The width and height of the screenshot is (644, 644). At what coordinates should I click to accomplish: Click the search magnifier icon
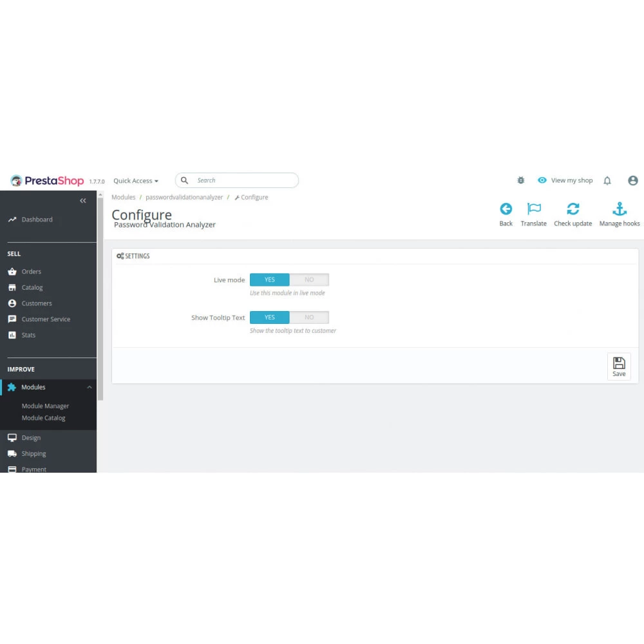click(184, 180)
